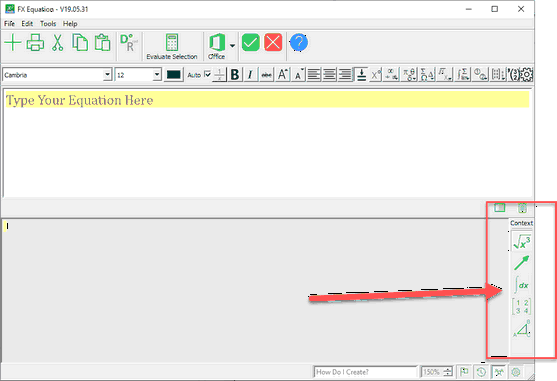Select the vector arrow context tool

click(x=521, y=263)
